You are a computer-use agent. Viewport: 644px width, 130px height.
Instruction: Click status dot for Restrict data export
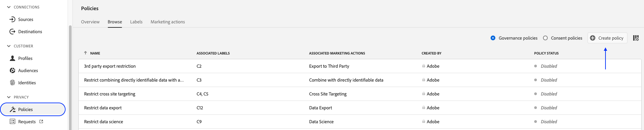536,108
